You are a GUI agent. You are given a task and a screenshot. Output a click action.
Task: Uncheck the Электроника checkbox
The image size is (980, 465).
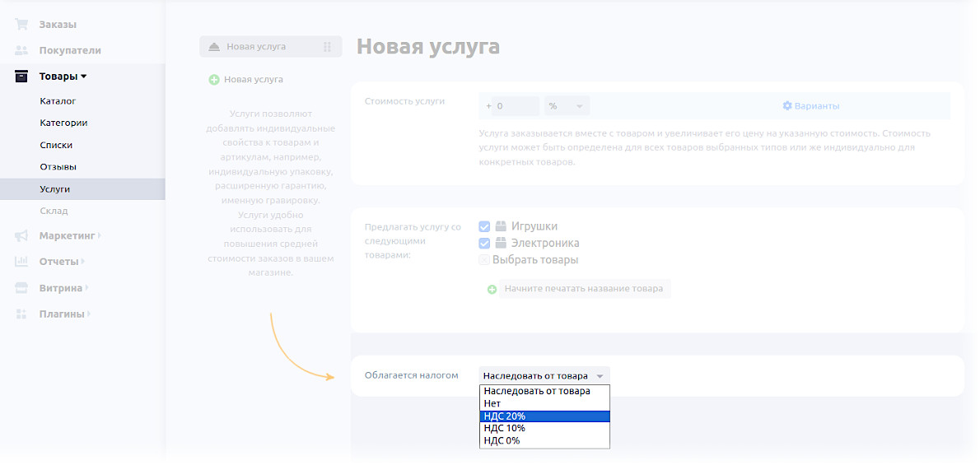pyautogui.click(x=484, y=244)
